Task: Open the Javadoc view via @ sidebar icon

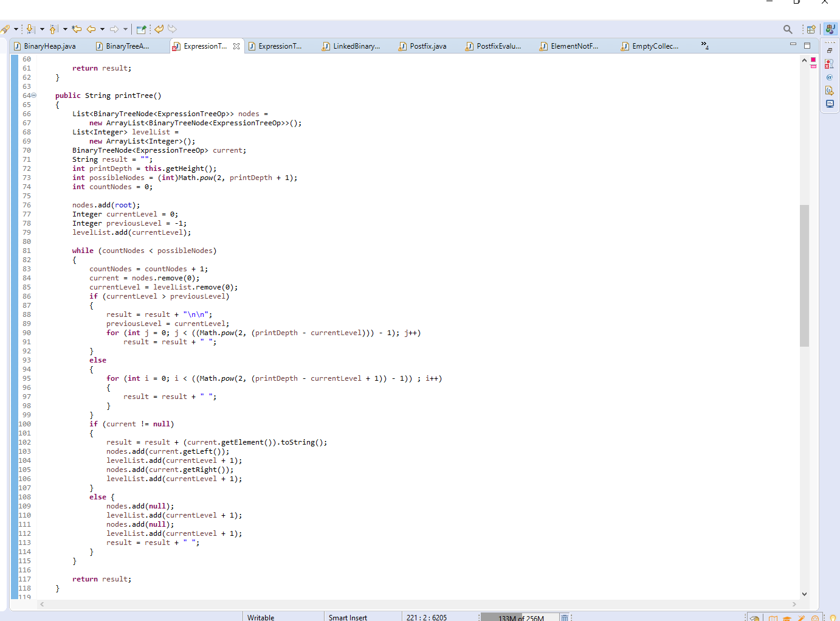Action: 830,77
